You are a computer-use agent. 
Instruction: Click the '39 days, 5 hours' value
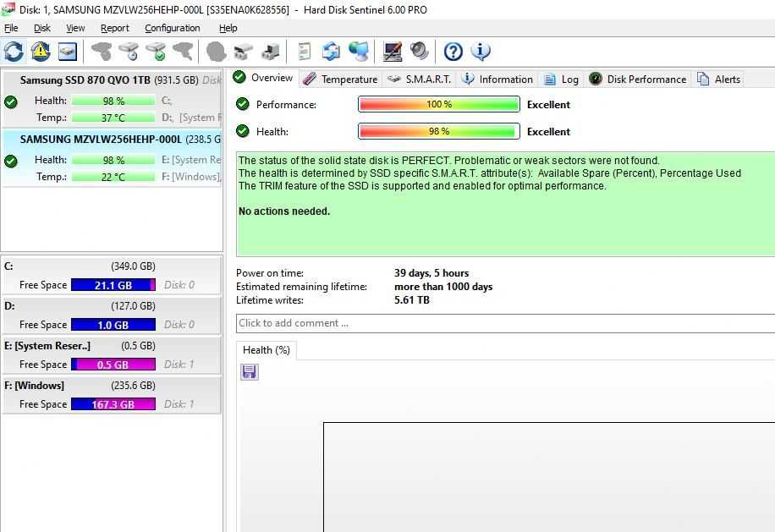pyautogui.click(x=431, y=272)
